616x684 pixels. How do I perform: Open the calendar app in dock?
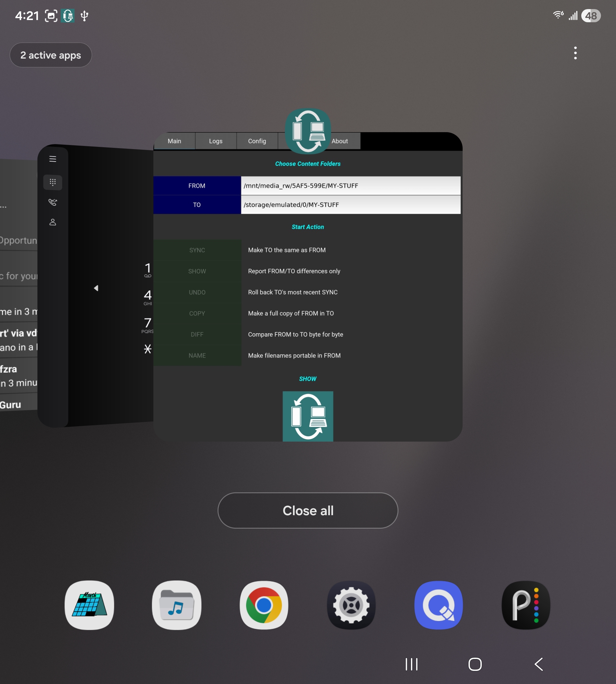click(x=89, y=605)
